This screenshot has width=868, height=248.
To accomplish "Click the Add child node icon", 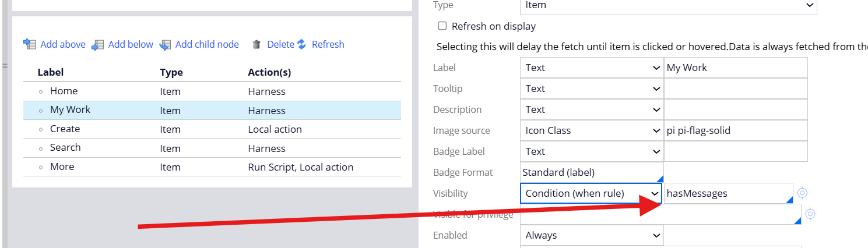I will click(x=166, y=44).
